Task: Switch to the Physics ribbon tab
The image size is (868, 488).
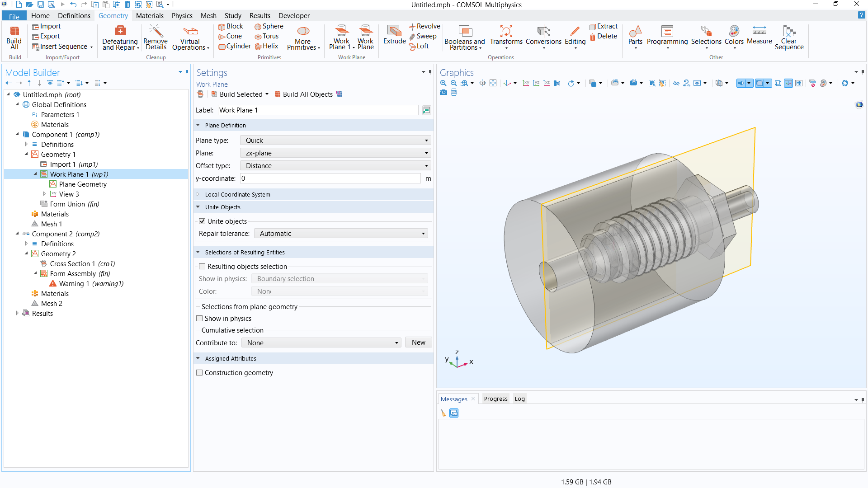Action: pos(182,16)
